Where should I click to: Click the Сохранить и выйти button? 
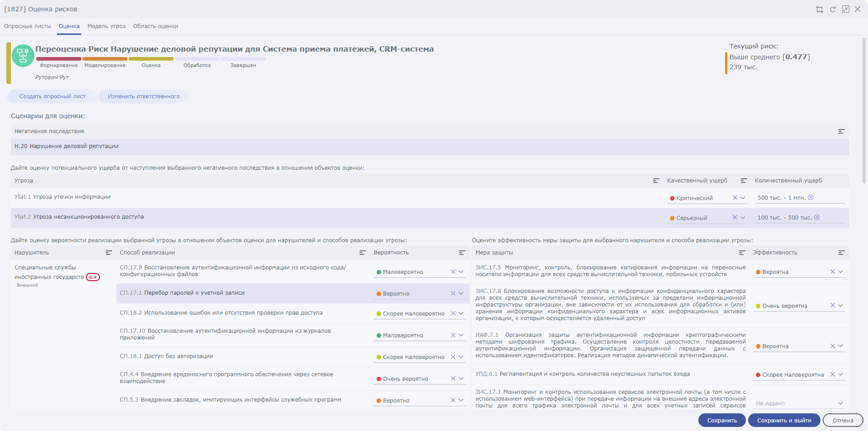[784, 420]
